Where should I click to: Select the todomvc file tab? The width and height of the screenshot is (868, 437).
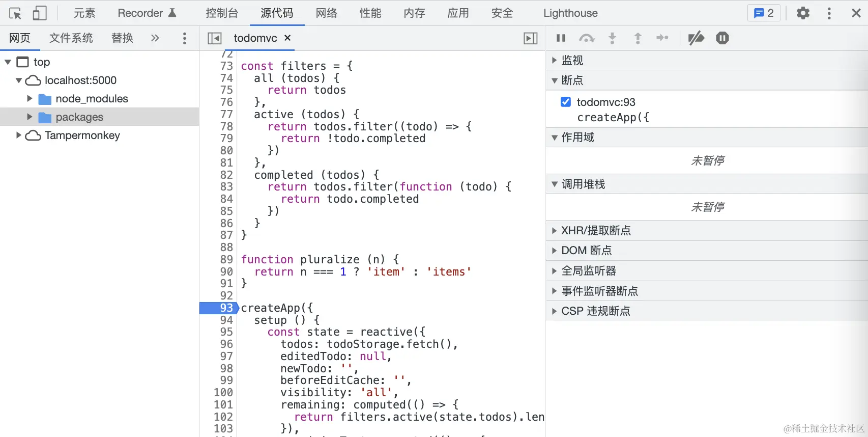point(255,38)
